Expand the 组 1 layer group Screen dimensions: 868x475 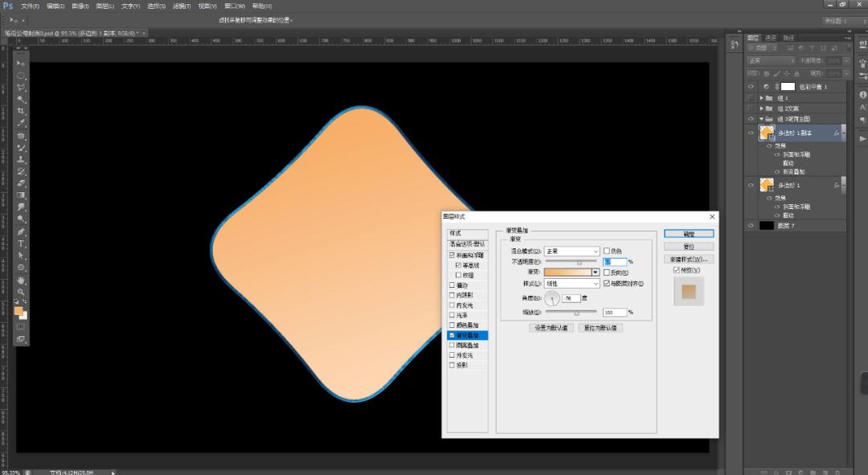[x=761, y=98]
